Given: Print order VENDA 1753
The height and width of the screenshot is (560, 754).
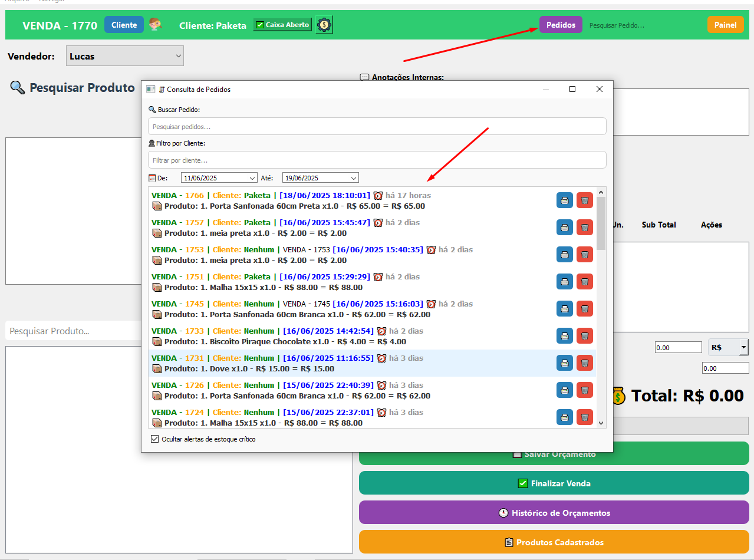Looking at the screenshot, I should (x=564, y=255).
